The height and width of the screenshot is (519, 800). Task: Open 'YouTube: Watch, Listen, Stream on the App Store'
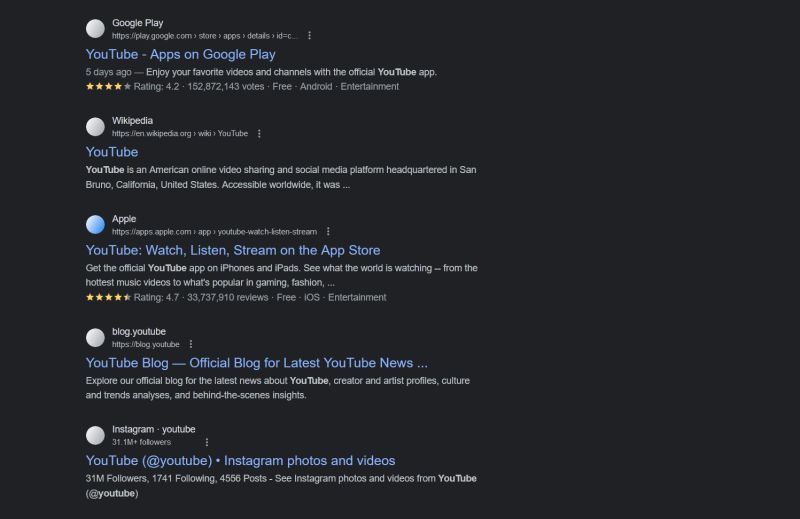pyautogui.click(x=233, y=250)
